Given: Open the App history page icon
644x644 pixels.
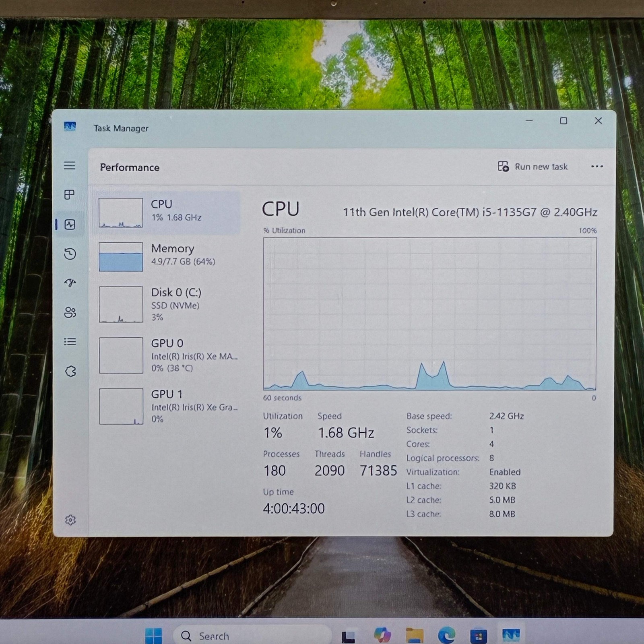Looking at the screenshot, I should click(x=70, y=254).
